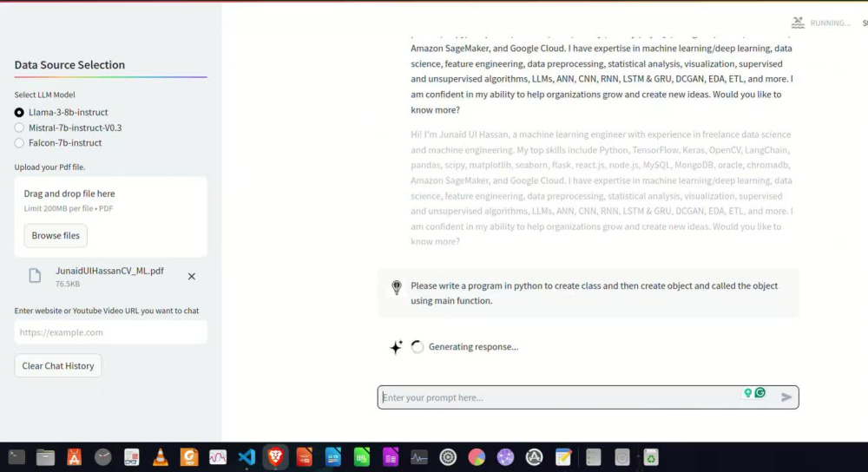The width and height of the screenshot is (868, 472).
Task: Click the JunaidUlHassanCV_ML.pdf file name
Action: (109, 271)
